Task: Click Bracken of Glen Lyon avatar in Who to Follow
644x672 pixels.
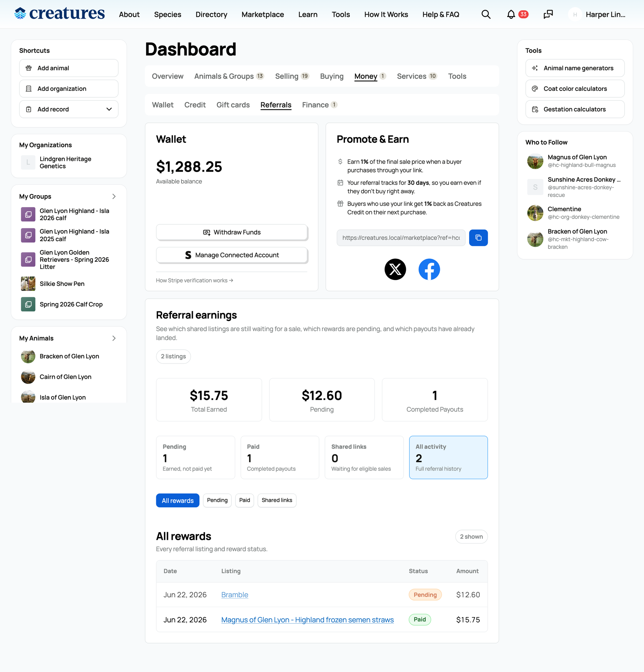Action: pos(535,239)
